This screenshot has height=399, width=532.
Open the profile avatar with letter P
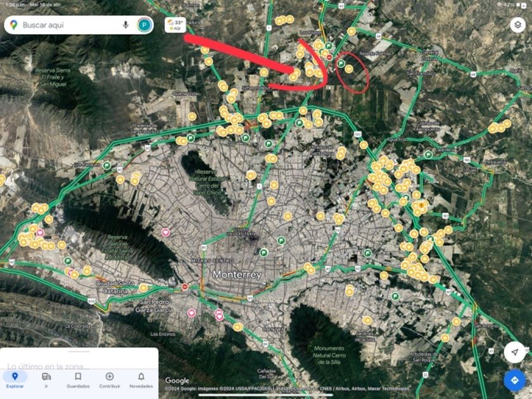[144, 25]
